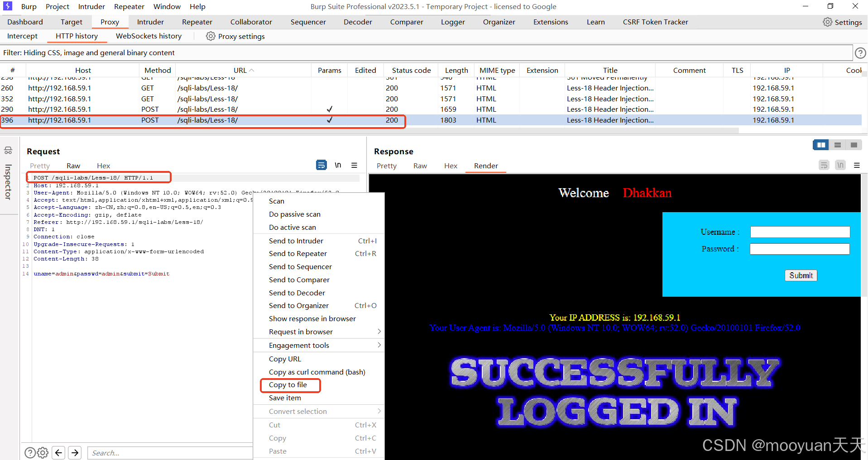The height and width of the screenshot is (460, 868).
Task: Select history row number 352
Action: [x=431, y=99]
